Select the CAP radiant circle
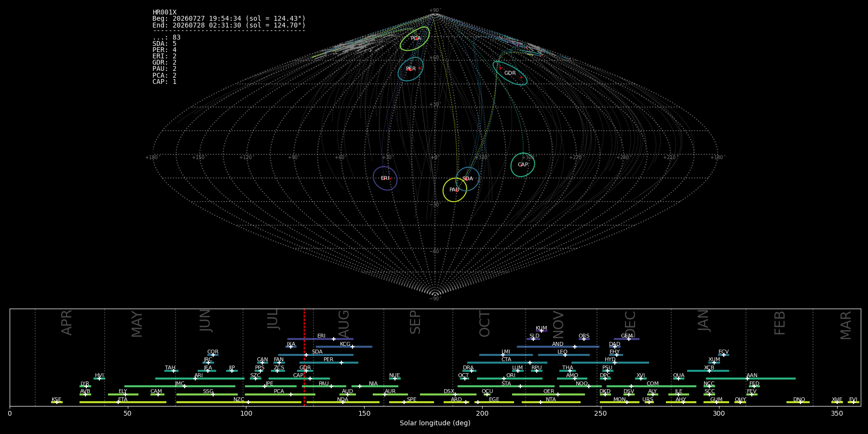Screen dimensions: 868x434 tap(523, 164)
